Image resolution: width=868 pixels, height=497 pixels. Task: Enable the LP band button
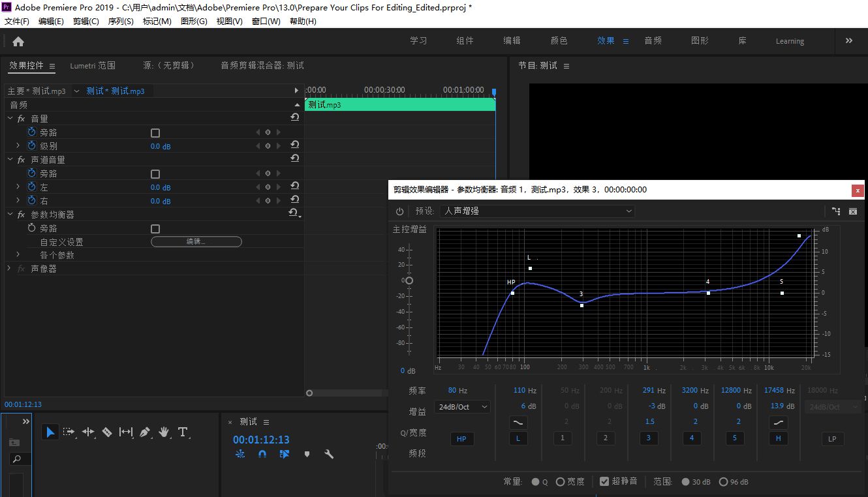click(x=832, y=439)
